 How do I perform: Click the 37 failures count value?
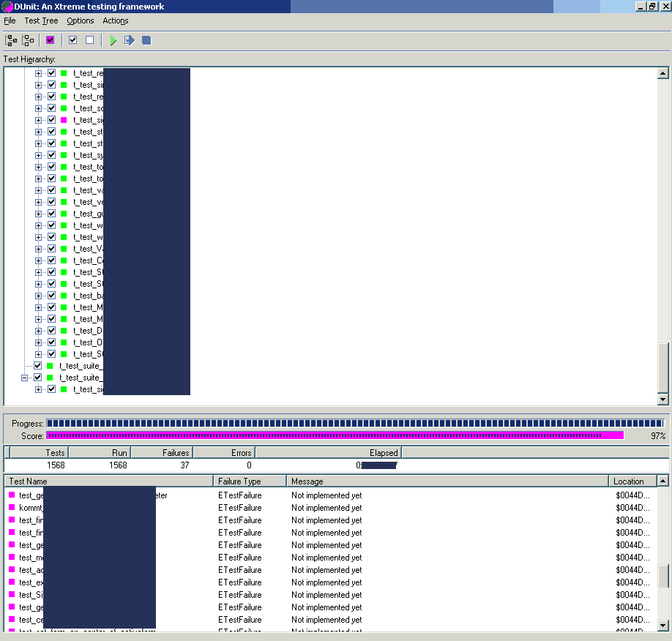(184, 465)
